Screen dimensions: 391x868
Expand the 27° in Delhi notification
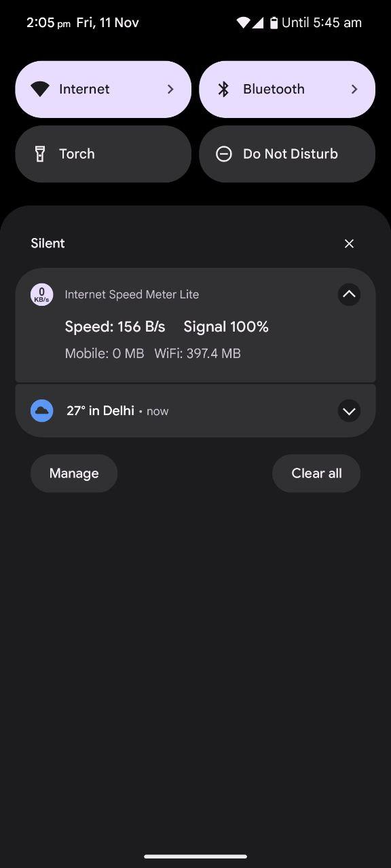click(349, 411)
